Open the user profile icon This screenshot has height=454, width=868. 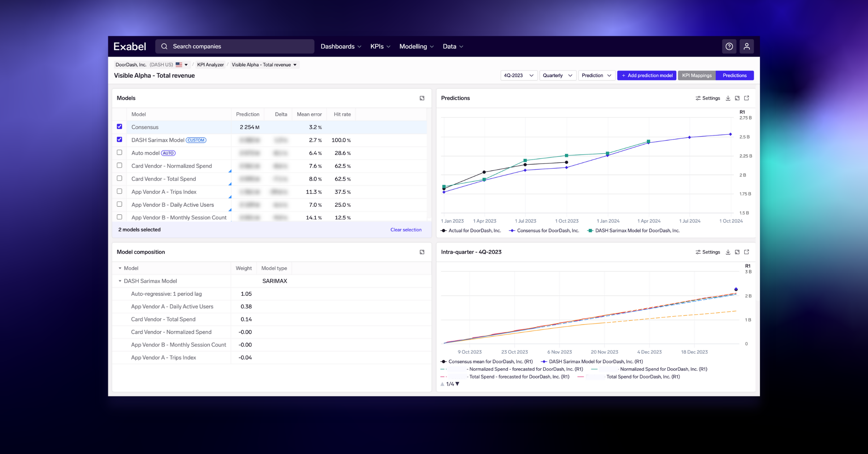(x=746, y=46)
